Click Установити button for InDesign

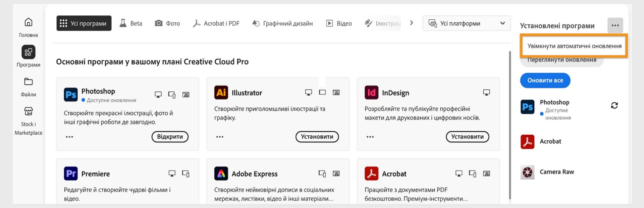pos(467,137)
